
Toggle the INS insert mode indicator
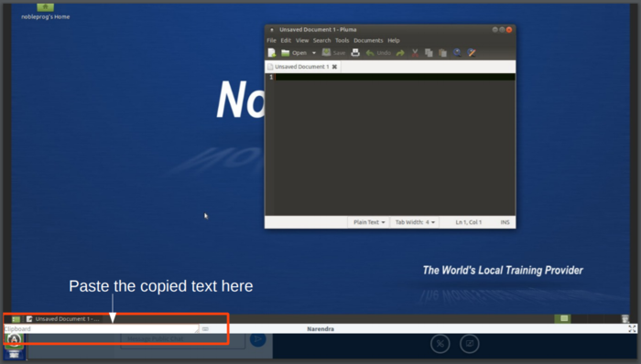[505, 222]
